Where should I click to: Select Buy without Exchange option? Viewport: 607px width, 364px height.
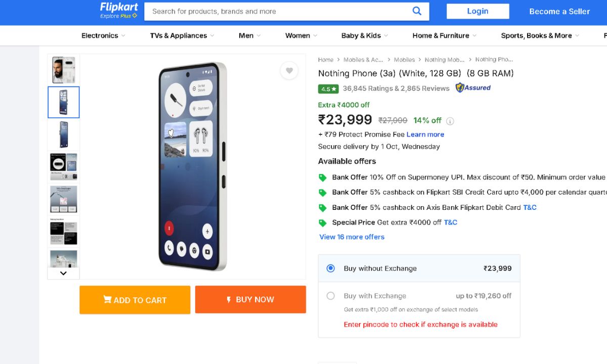tap(331, 268)
